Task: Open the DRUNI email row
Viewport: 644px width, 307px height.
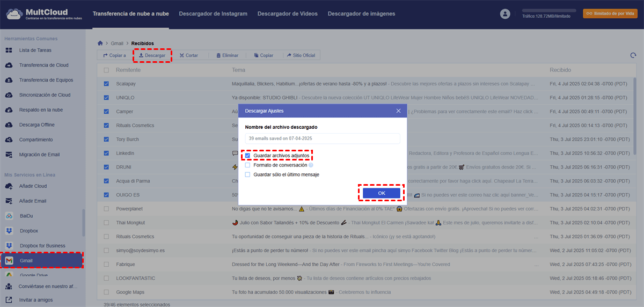Action: [365, 167]
